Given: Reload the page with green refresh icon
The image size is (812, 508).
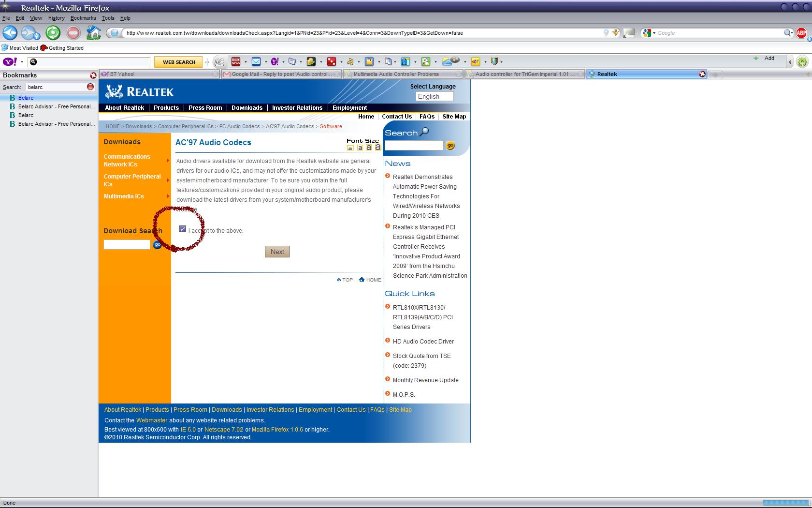Looking at the screenshot, I should coord(53,33).
